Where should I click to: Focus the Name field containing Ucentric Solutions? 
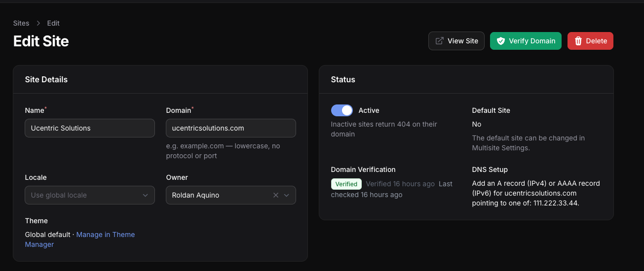[x=89, y=128]
